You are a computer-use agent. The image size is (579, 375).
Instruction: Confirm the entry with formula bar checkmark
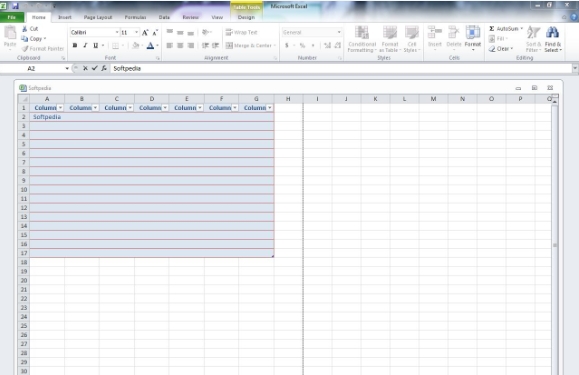[x=95, y=68]
